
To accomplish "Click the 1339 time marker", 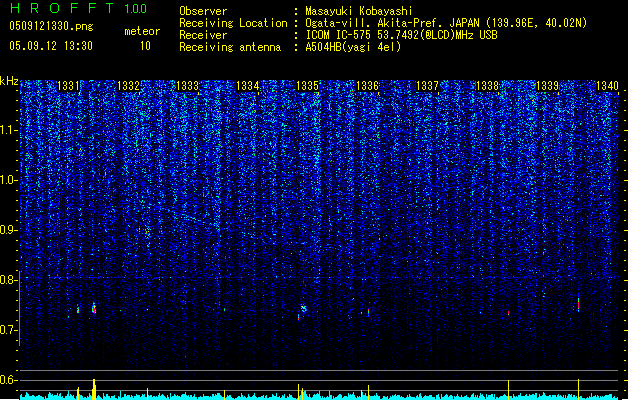I will (x=547, y=86).
